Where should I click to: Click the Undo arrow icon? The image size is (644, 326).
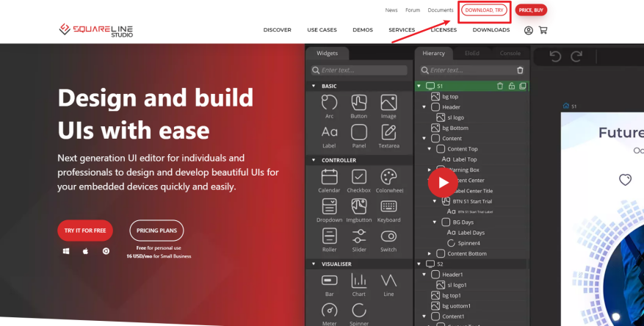(x=555, y=56)
